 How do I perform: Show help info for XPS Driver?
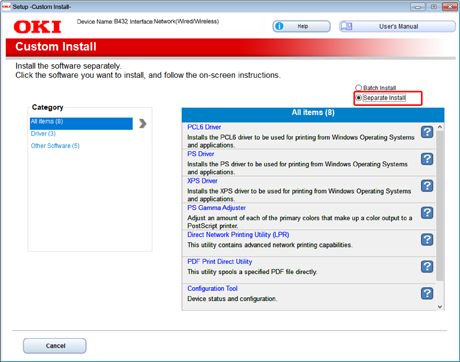[427, 186]
